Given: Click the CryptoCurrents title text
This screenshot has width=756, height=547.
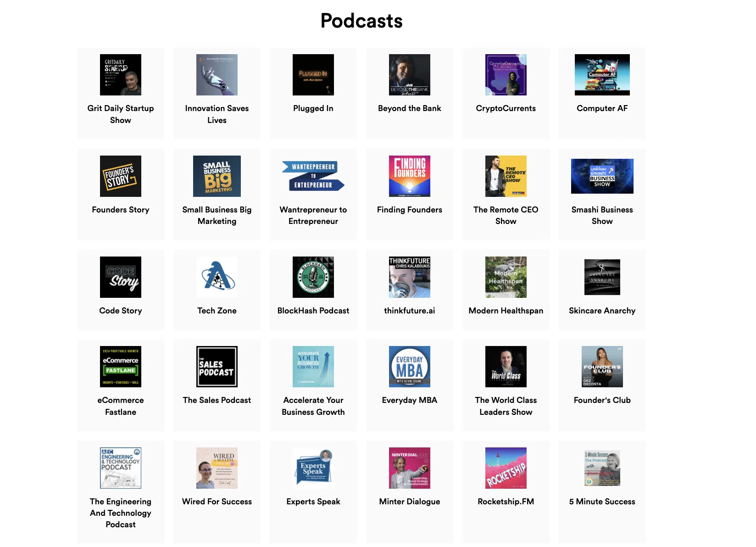Looking at the screenshot, I should pos(506,108).
